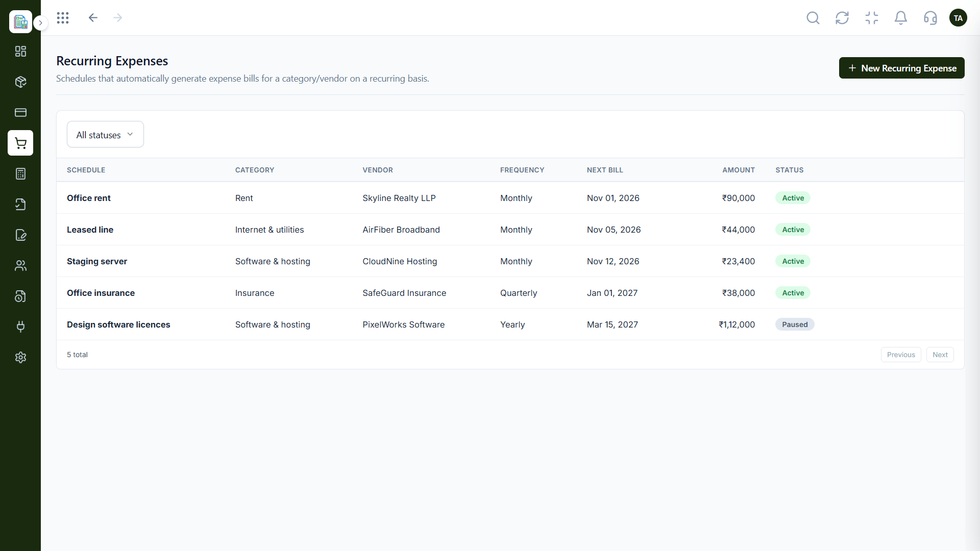The height and width of the screenshot is (551, 980).
Task: Go back with the left arrow
Action: (x=93, y=18)
